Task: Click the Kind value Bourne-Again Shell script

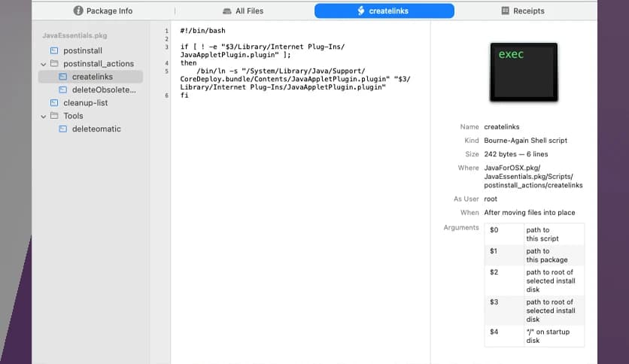Action: [x=525, y=141]
